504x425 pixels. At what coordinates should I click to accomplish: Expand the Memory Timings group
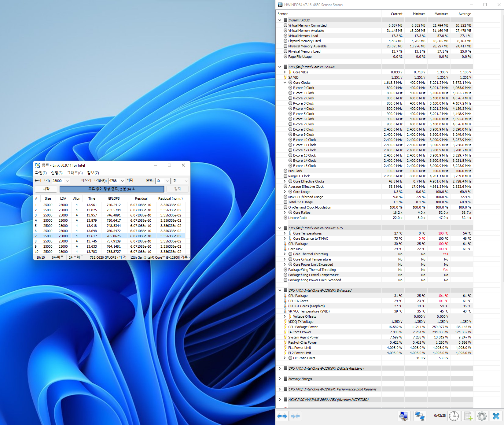280,379
